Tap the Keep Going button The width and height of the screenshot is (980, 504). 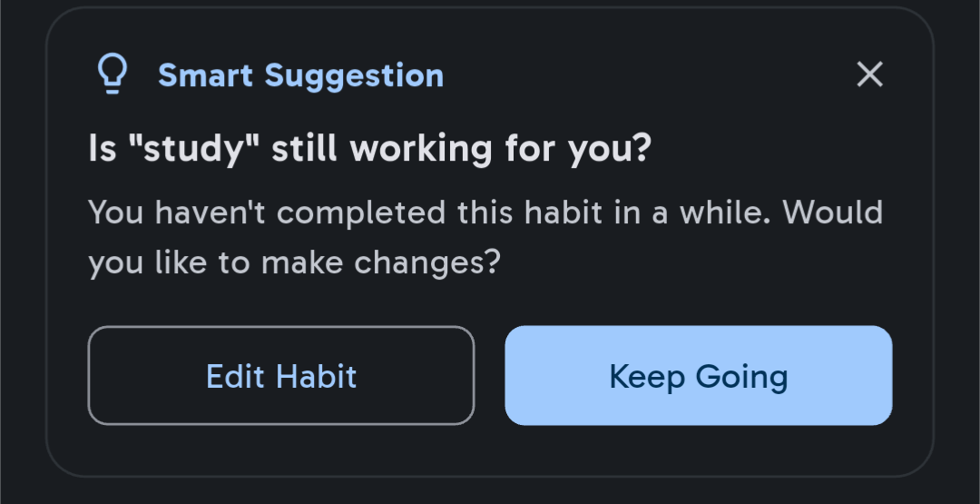(698, 375)
